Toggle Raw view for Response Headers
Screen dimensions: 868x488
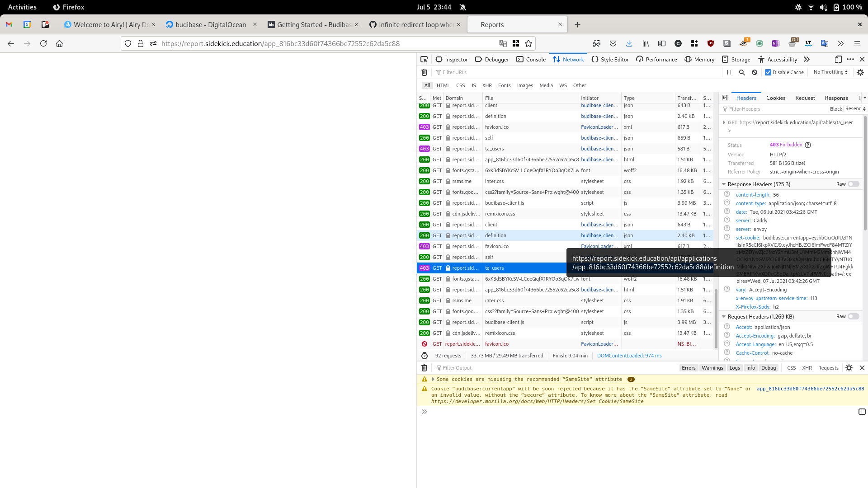click(853, 184)
